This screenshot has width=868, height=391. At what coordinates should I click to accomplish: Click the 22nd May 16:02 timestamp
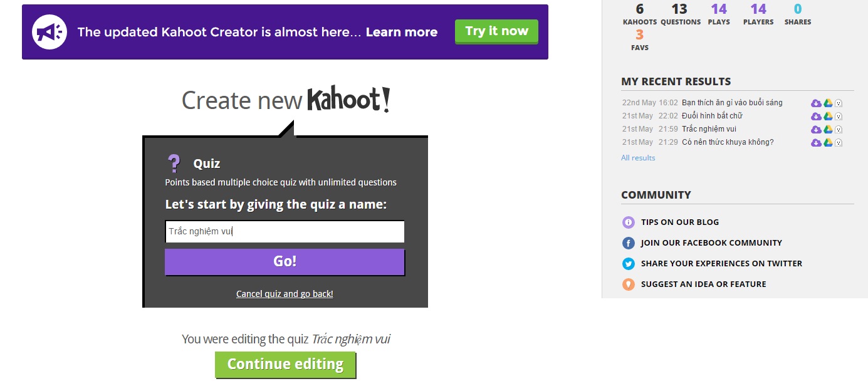(x=650, y=103)
